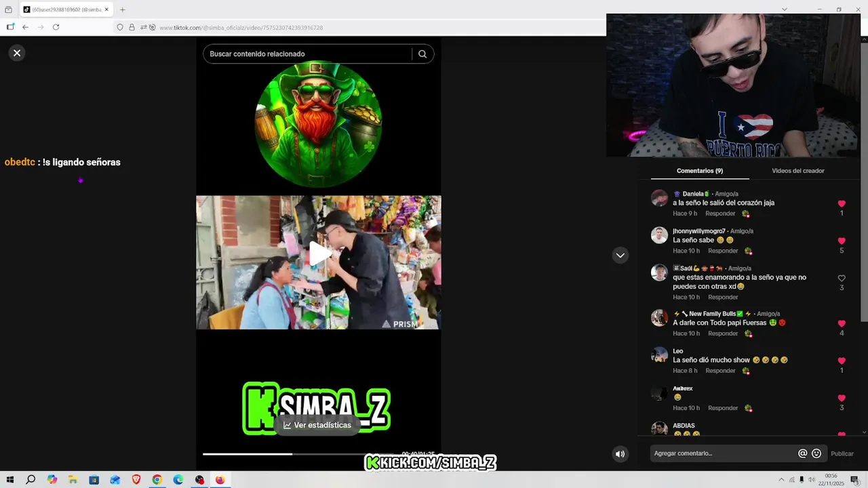Open New Family Bulls profile avatar

pyautogui.click(x=659, y=318)
